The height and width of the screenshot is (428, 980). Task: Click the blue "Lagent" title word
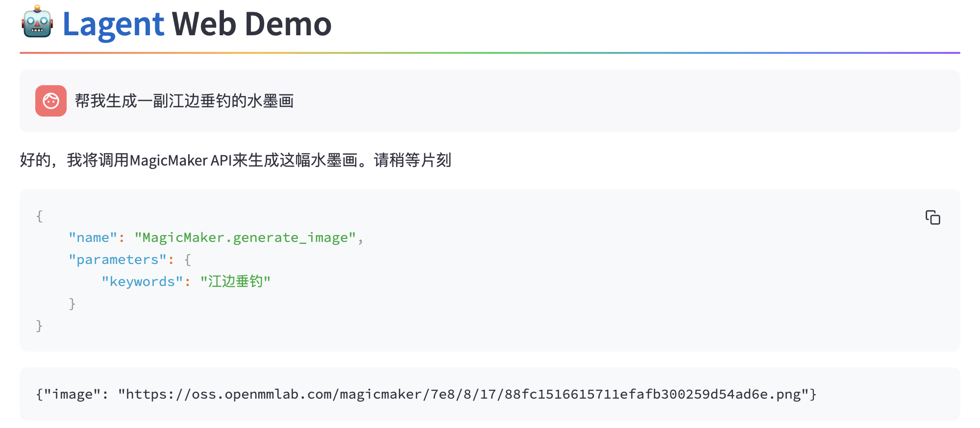point(113,24)
